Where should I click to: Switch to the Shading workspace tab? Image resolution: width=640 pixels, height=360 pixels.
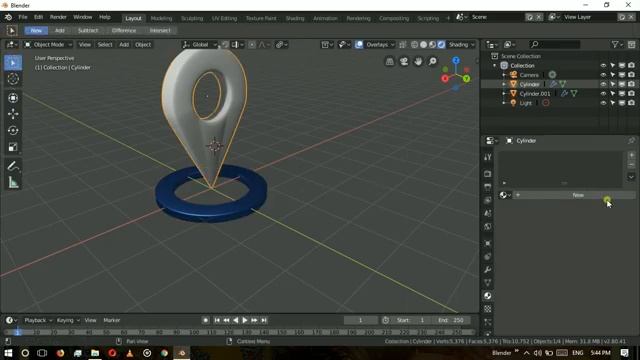click(x=295, y=18)
